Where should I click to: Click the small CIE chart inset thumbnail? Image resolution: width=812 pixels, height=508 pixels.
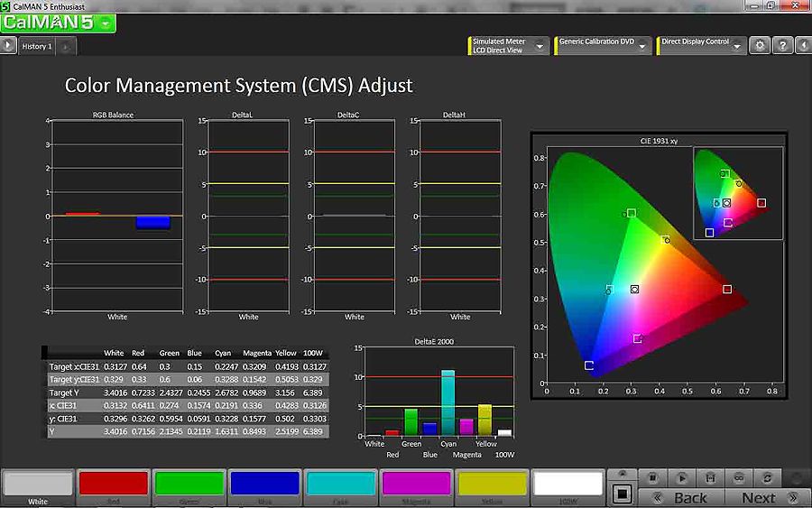[737, 193]
